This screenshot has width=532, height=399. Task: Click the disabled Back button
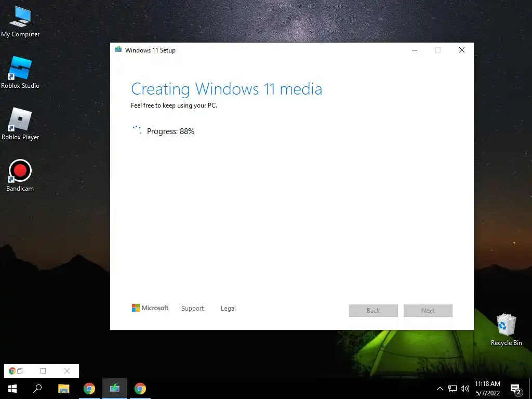tap(373, 311)
